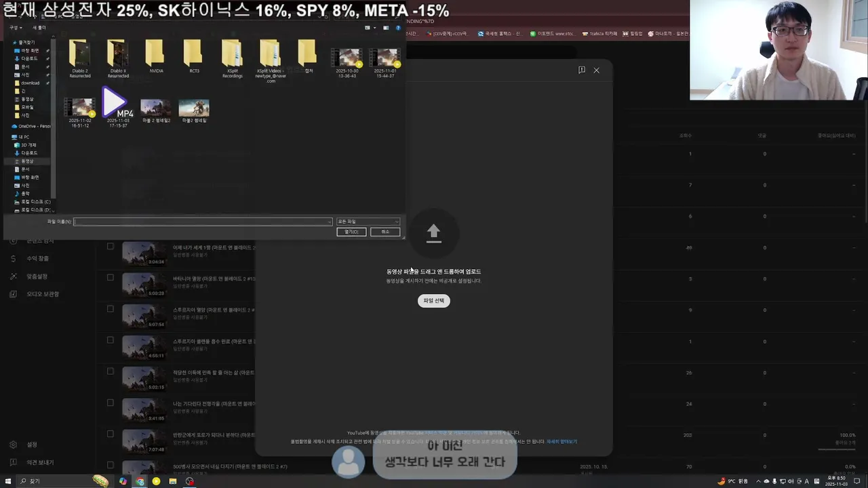The height and width of the screenshot is (488, 868).
Task: Open the XSplit Recordings folder
Action: click(233, 58)
